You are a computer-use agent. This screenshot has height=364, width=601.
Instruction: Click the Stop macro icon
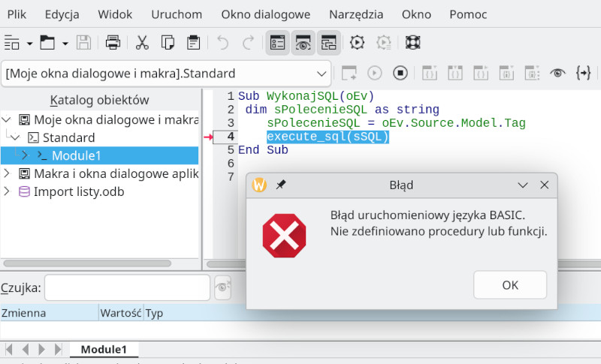pos(400,73)
